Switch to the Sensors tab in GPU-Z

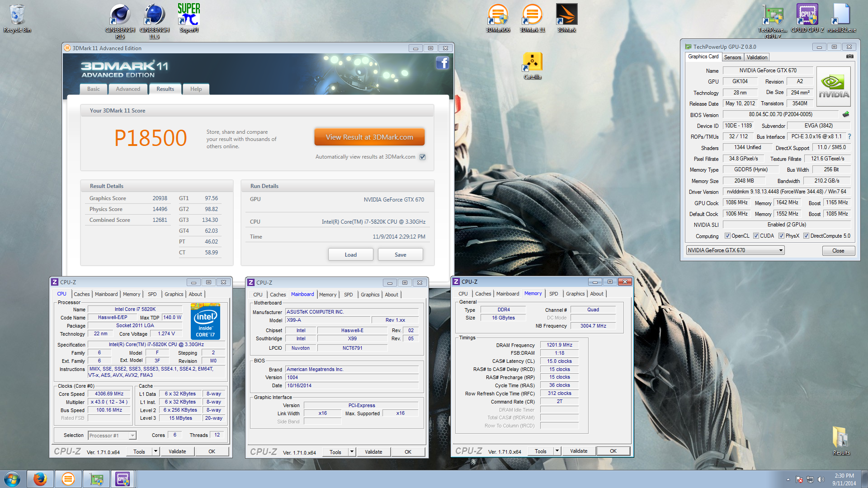pos(732,57)
